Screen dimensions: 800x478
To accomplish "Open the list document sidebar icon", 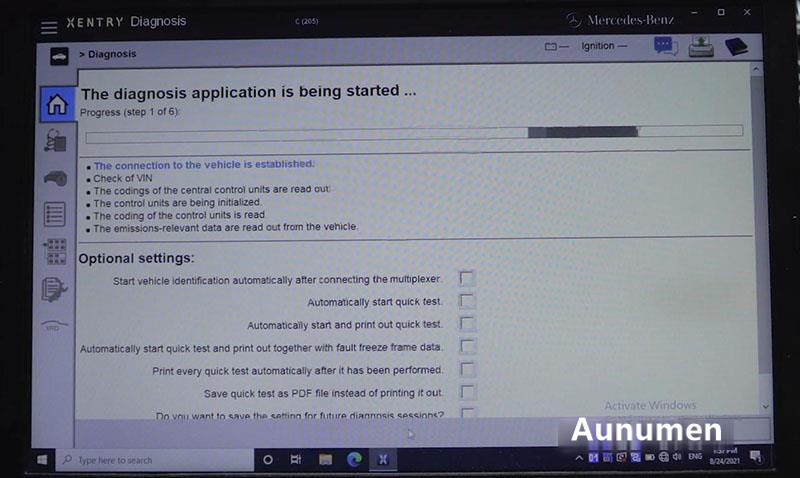I will [55, 214].
